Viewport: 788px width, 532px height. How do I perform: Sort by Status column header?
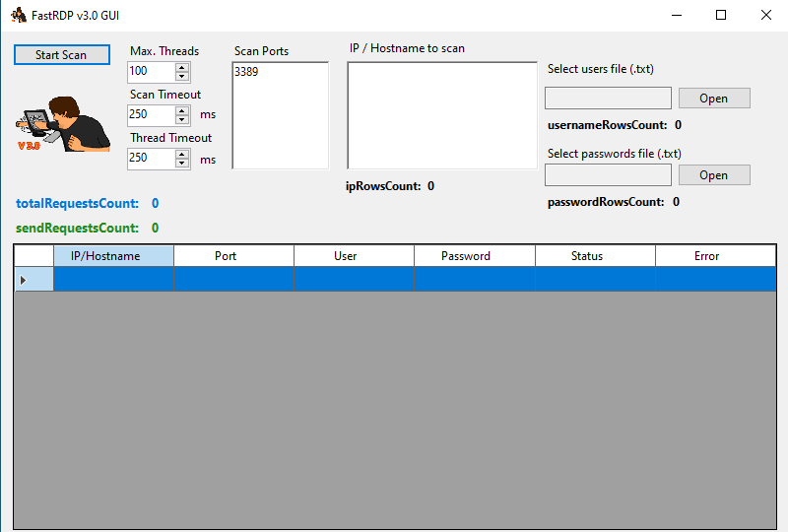[x=595, y=256]
